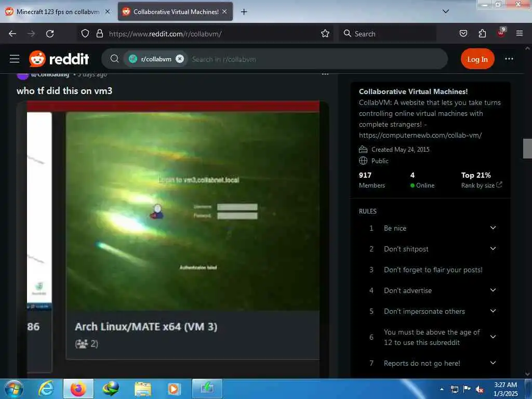Click the Reddit search magnifier icon

pos(114,59)
